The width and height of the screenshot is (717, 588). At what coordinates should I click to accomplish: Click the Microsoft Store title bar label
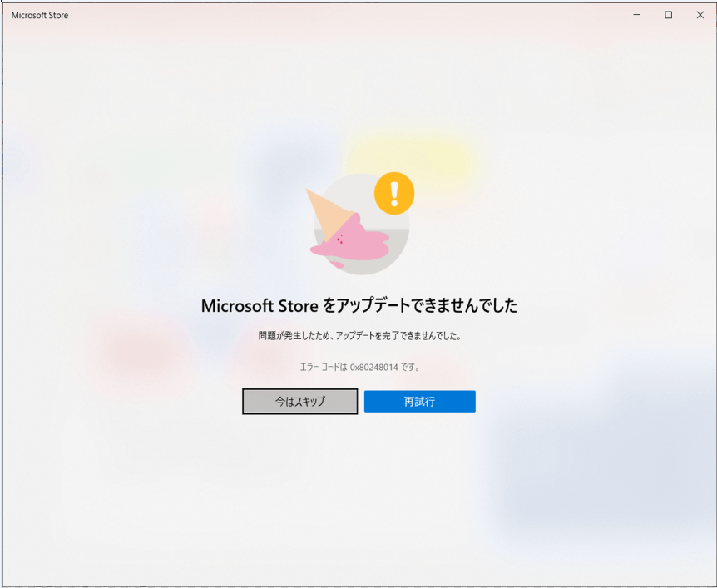coord(40,15)
